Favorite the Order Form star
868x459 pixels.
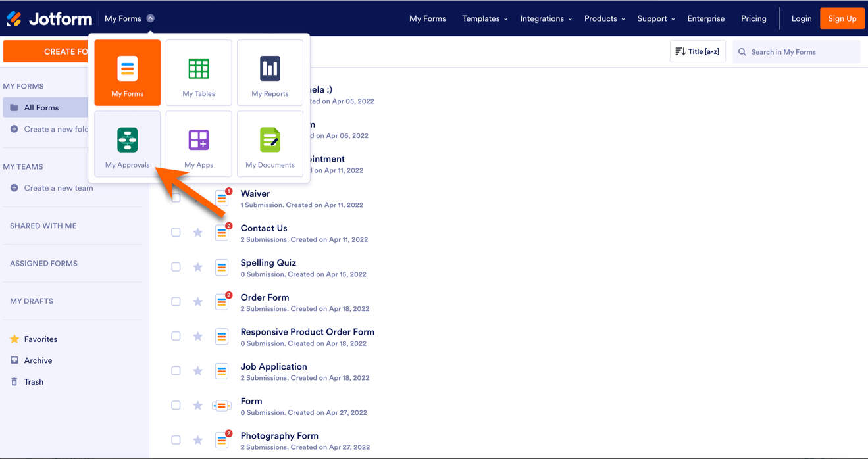pyautogui.click(x=197, y=301)
